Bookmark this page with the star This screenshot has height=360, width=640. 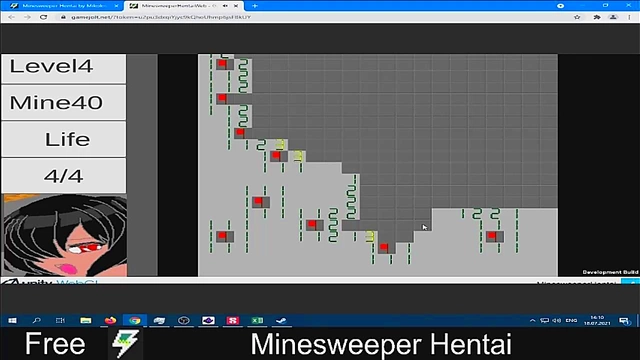pyautogui.click(x=577, y=17)
